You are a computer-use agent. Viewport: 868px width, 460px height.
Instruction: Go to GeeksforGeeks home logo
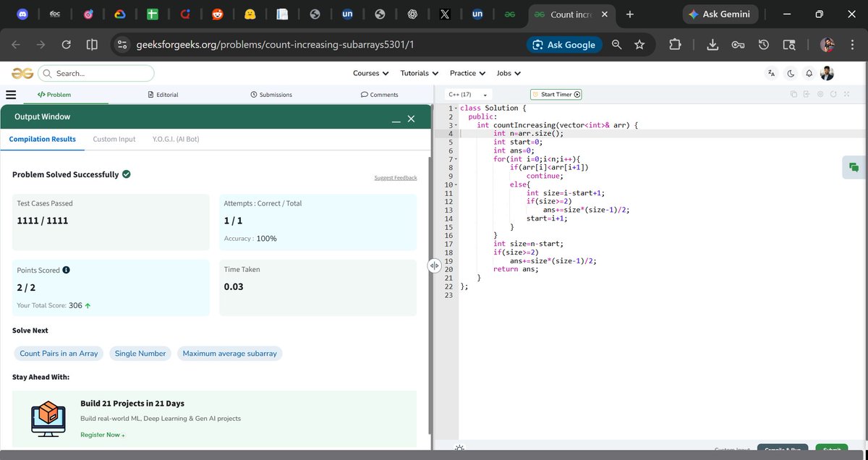(x=22, y=73)
